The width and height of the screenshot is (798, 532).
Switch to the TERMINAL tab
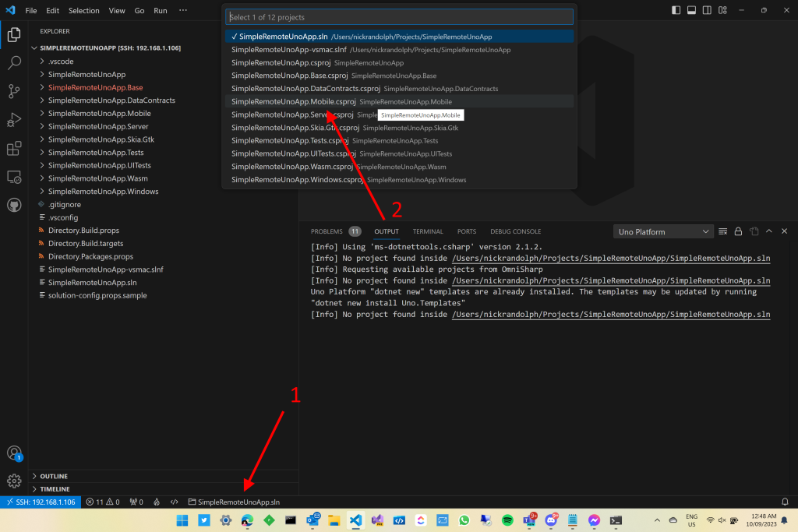pyautogui.click(x=427, y=231)
